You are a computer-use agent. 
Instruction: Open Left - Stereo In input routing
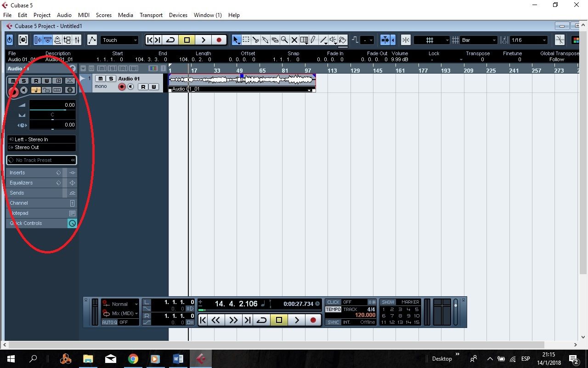41,139
